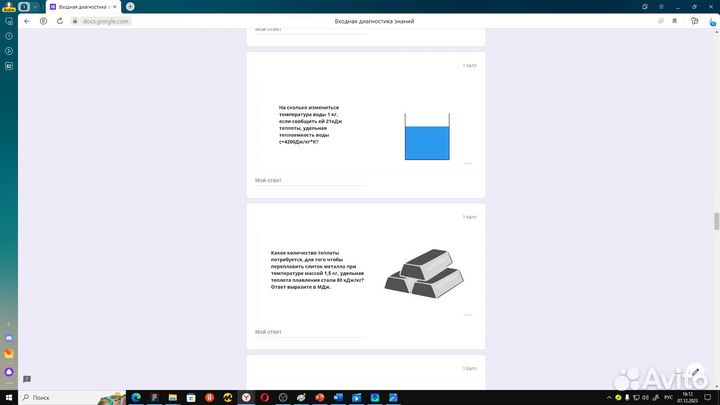Screen dimensions: 720x405
Task: Go back to the previous page
Action: click(x=27, y=21)
